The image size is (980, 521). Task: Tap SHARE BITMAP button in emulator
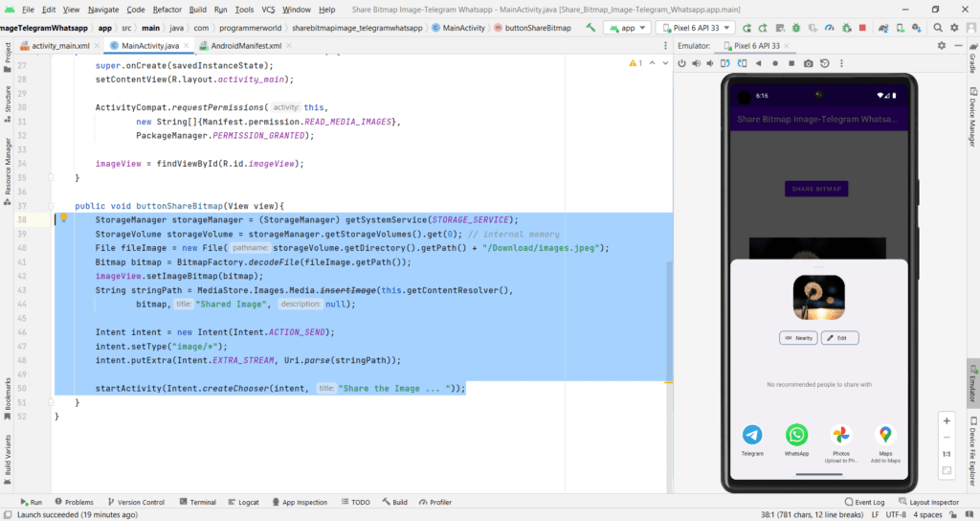click(816, 189)
